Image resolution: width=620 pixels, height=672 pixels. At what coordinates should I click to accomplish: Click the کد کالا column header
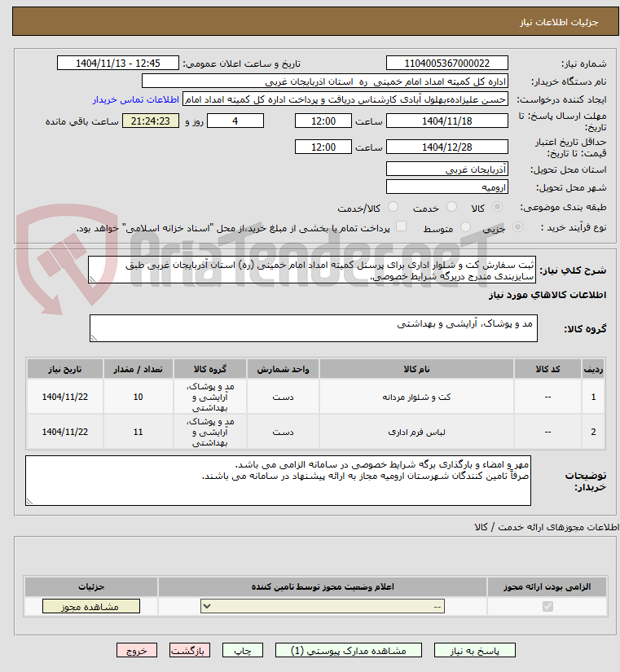point(547,369)
